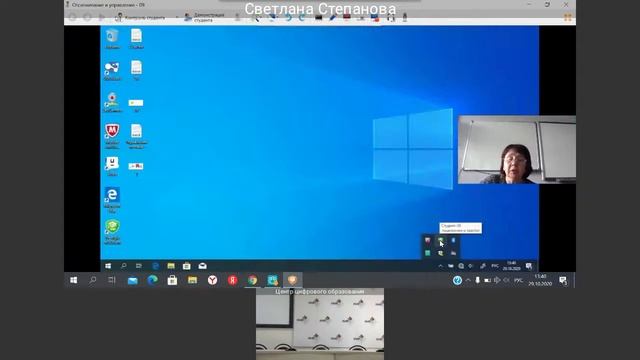Open the text file beside Recycle Bin
This screenshot has width=640, height=360.
136,39
